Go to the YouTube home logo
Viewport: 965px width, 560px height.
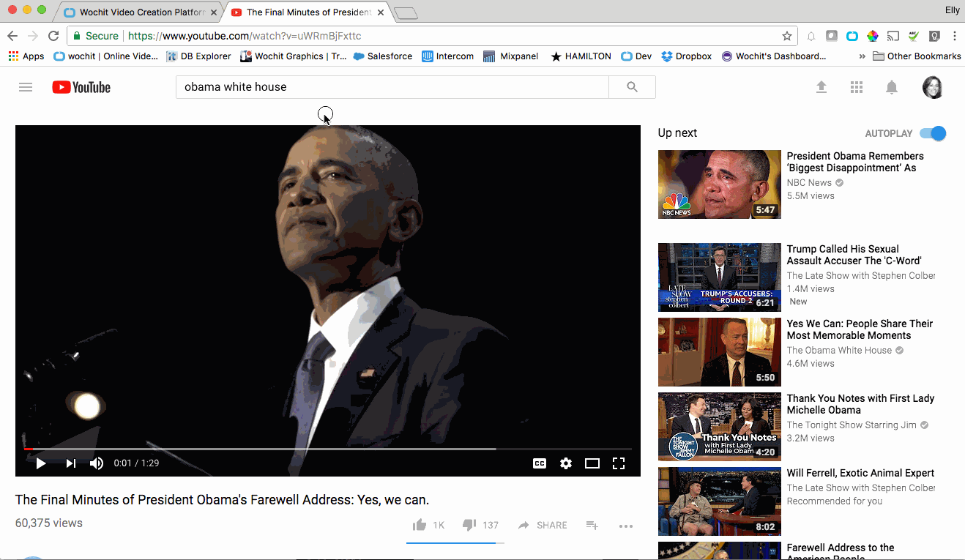coord(81,87)
